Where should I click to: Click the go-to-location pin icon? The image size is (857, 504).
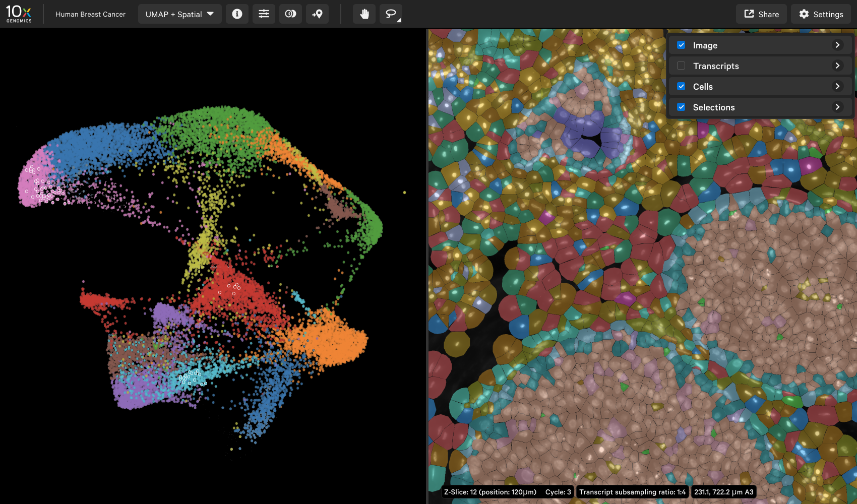(317, 14)
